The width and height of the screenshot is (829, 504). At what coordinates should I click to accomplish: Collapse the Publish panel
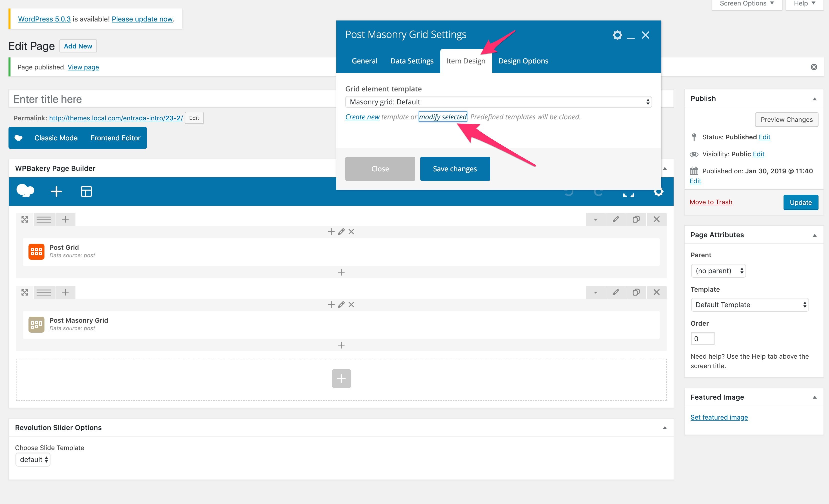(815, 99)
